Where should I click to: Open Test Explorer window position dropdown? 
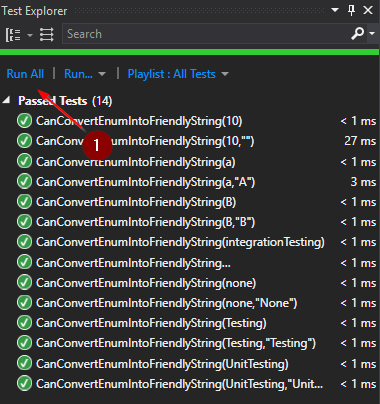[335, 10]
